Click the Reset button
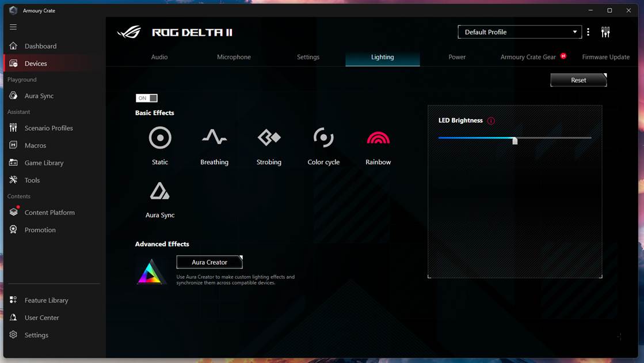Image resolution: width=644 pixels, height=363 pixels. [x=578, y=80]
